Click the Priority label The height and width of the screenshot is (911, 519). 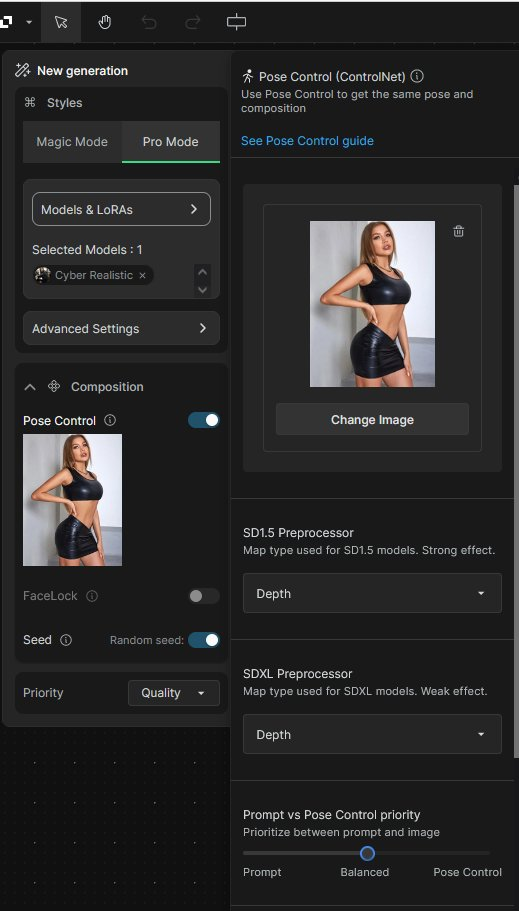pyautogui.click(x=43, y=693)
